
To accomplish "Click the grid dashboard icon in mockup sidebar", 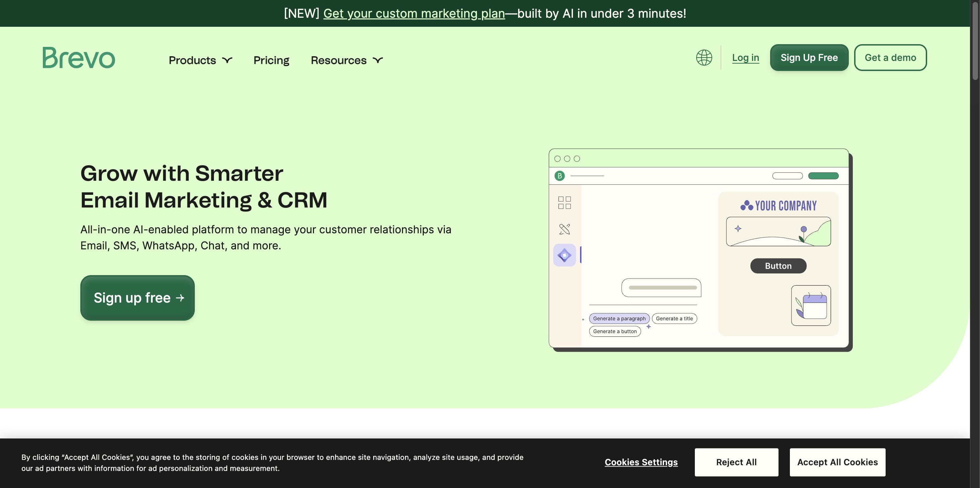I will (564, 203).
